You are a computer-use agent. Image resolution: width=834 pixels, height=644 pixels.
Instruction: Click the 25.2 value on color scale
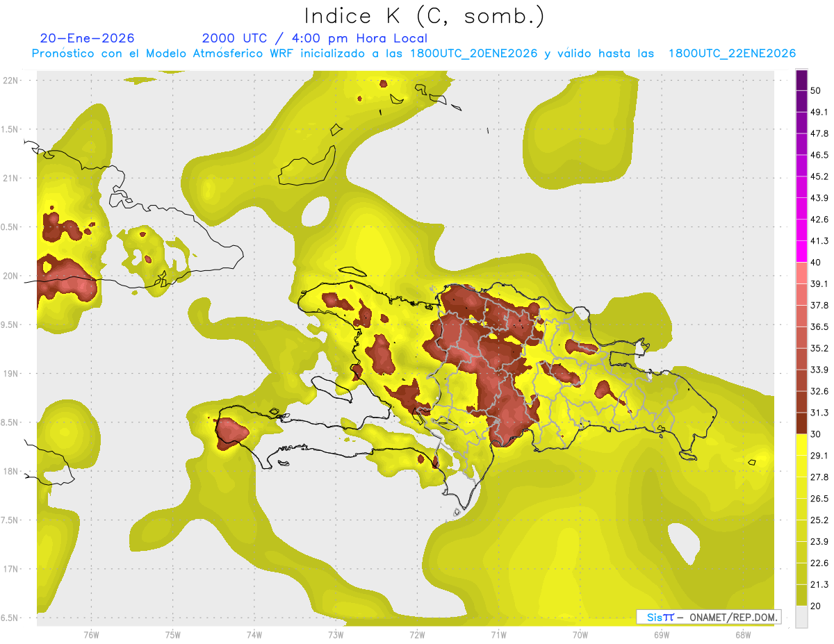(x=820, y=520)
